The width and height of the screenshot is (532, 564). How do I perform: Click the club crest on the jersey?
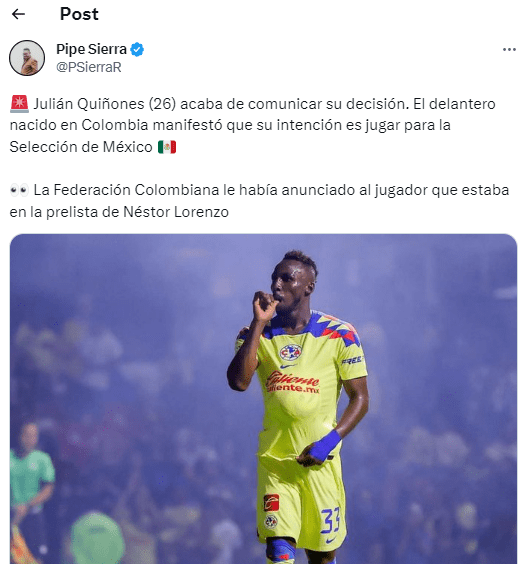click(x=290, y=352)
